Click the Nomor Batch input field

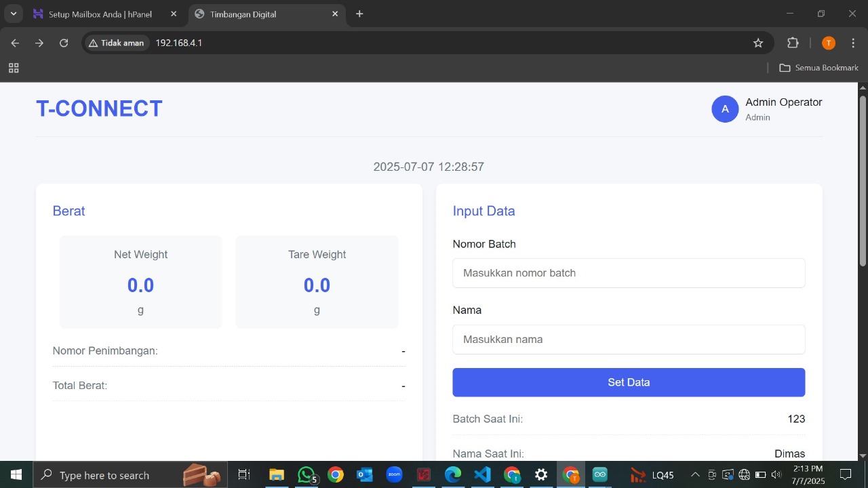(629, 273)
